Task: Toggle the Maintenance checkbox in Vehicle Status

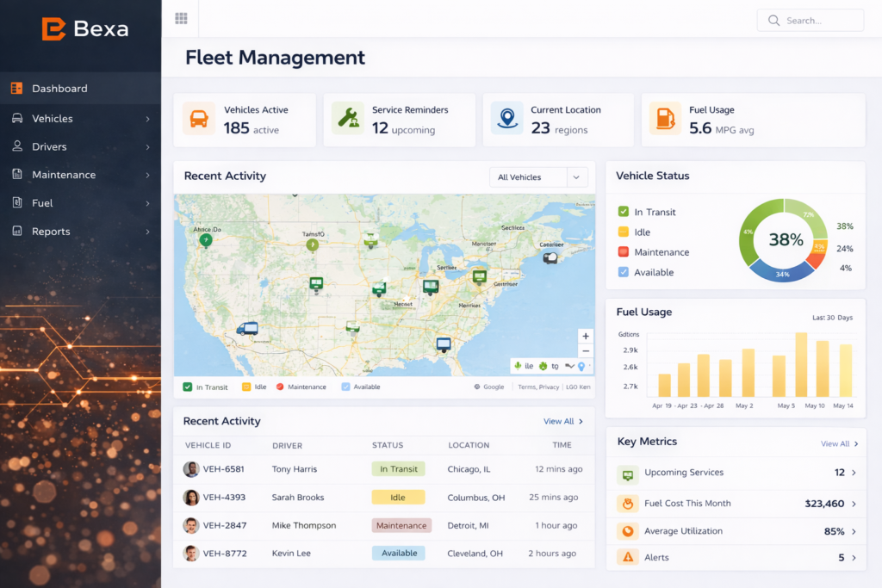Action: (x=624, y=252)
